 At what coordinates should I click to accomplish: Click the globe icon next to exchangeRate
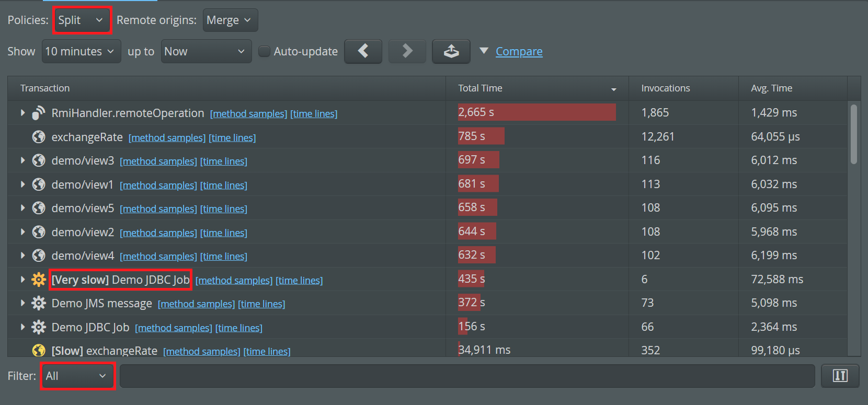coord(39,137)
